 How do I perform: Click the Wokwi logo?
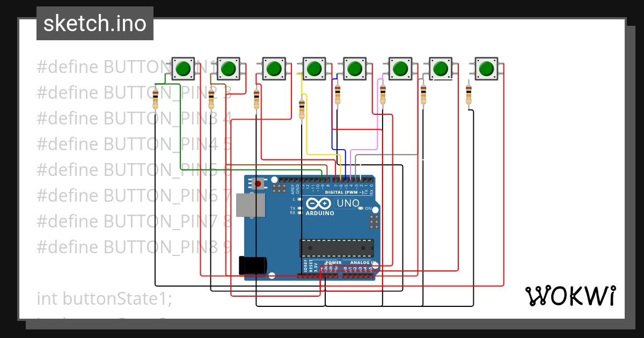pos(572,295)
